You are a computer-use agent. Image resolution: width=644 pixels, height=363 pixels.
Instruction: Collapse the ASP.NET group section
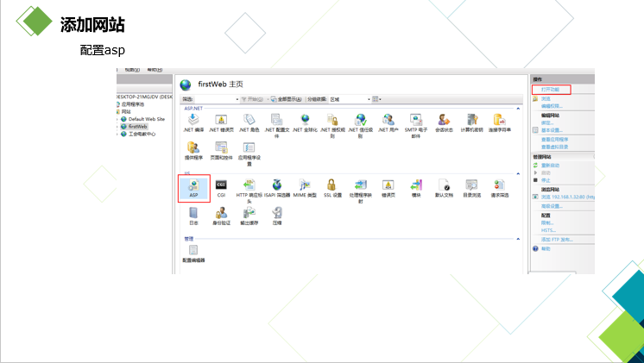click(518, 109)
